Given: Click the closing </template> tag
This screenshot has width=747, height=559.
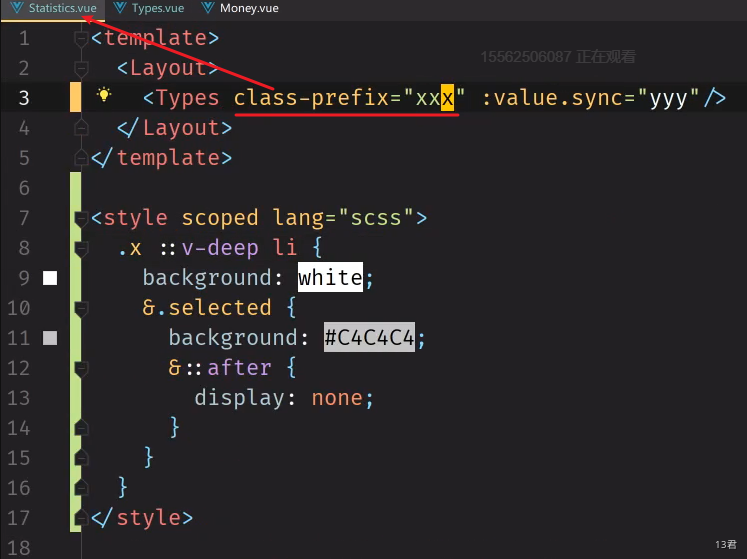Looking at the screenshot, I should [162, 158].
